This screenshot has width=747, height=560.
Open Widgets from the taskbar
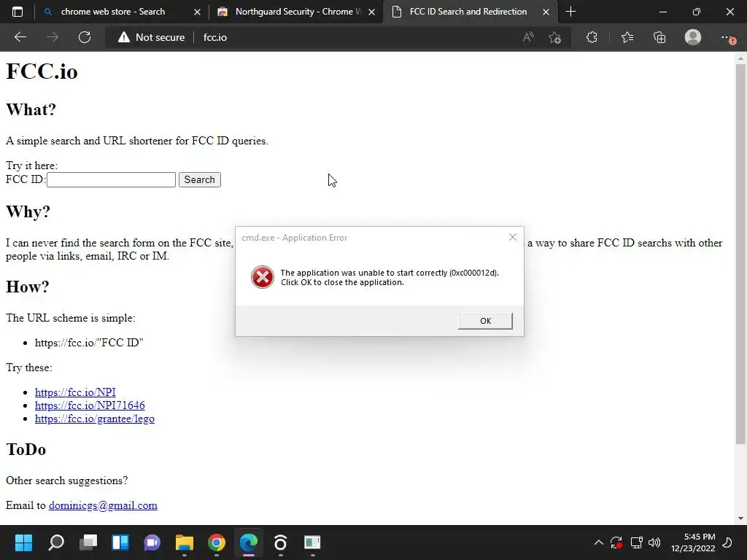(x=120, y=542)
